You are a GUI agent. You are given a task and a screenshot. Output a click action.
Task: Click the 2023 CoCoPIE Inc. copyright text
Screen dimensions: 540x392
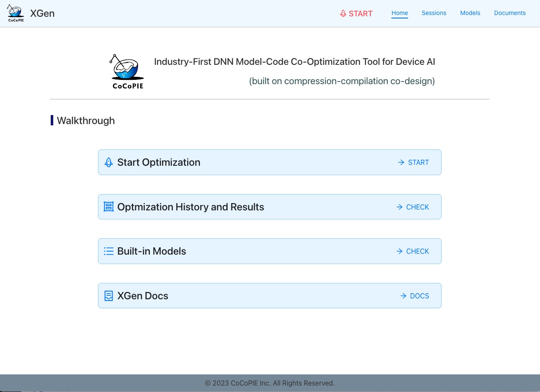coord(270,383)
